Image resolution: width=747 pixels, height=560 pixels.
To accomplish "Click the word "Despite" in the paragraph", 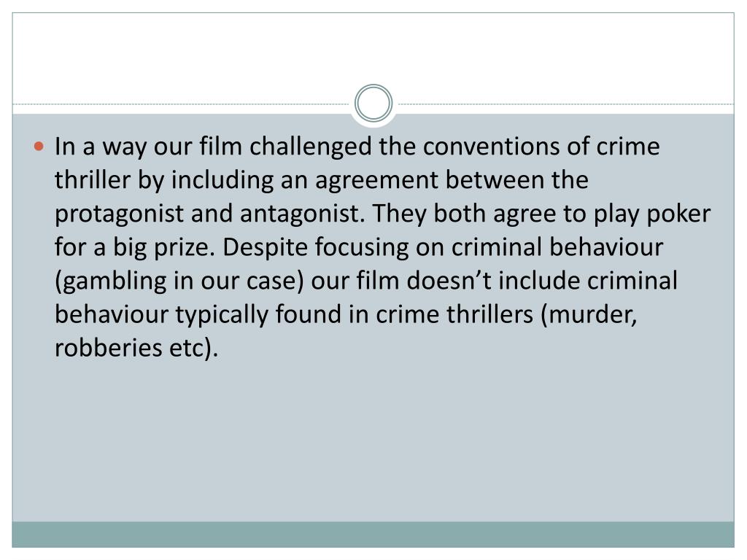I will pyautogui.click(x=265, y=248).
